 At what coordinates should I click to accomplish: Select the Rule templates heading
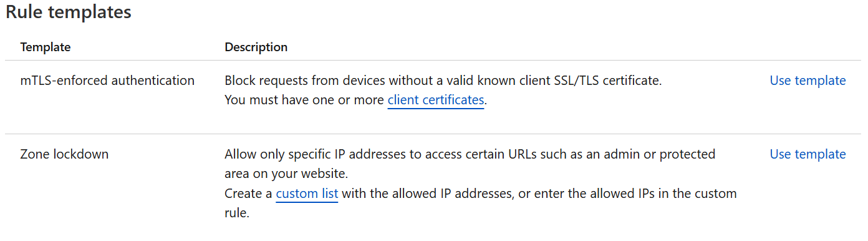69,12
